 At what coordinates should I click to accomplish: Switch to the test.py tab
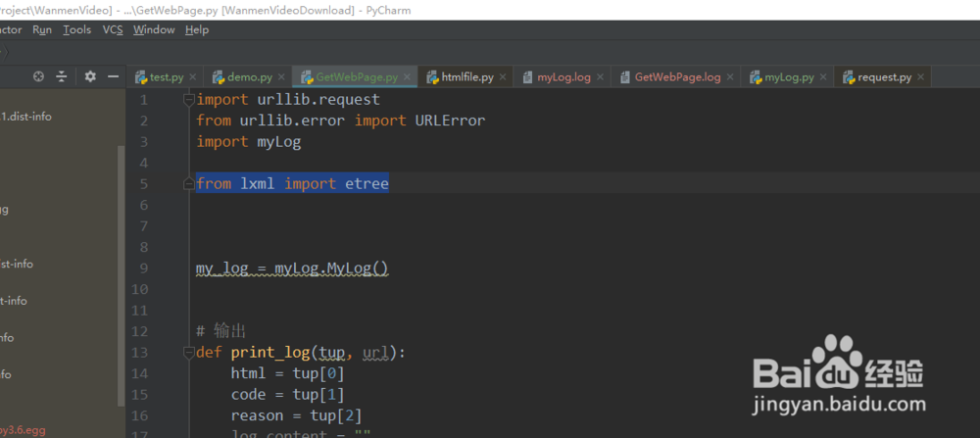point(166,77)
